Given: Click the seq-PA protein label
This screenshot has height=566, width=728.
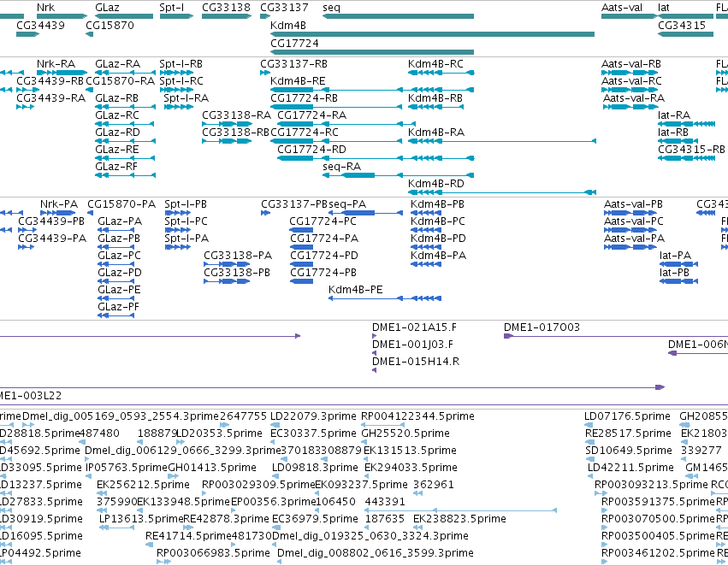Looking at the screenshot, I should point(347,204).
